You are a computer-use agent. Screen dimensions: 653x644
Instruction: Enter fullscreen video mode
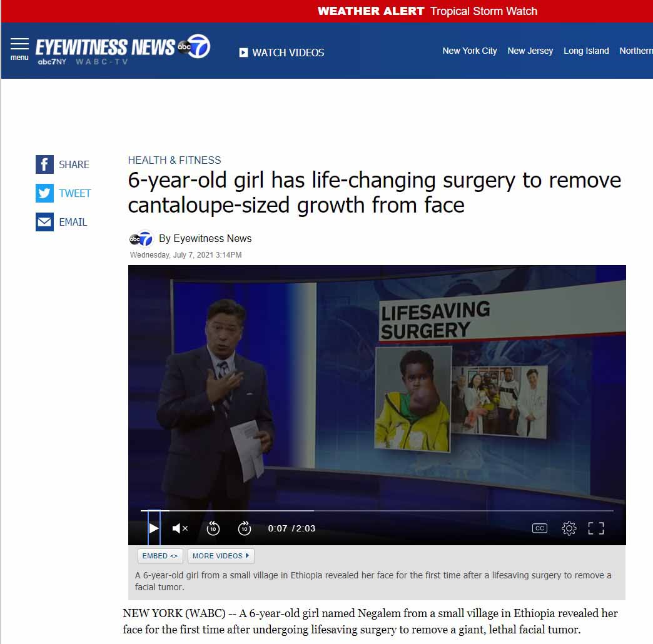(x=595, y=528)
